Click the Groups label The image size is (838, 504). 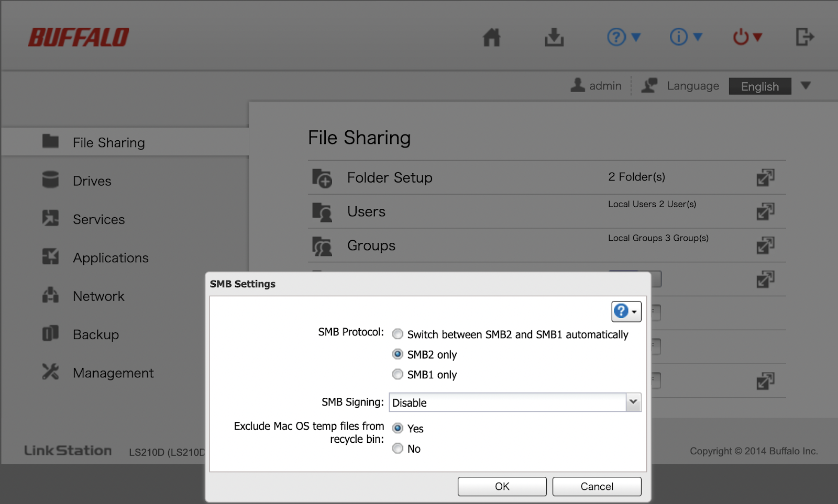coord(371,246)
